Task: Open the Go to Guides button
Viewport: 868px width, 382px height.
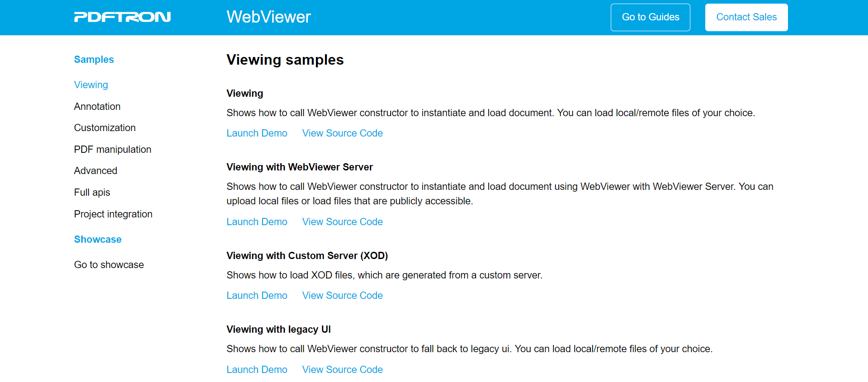Action: (x=650, y=17)
